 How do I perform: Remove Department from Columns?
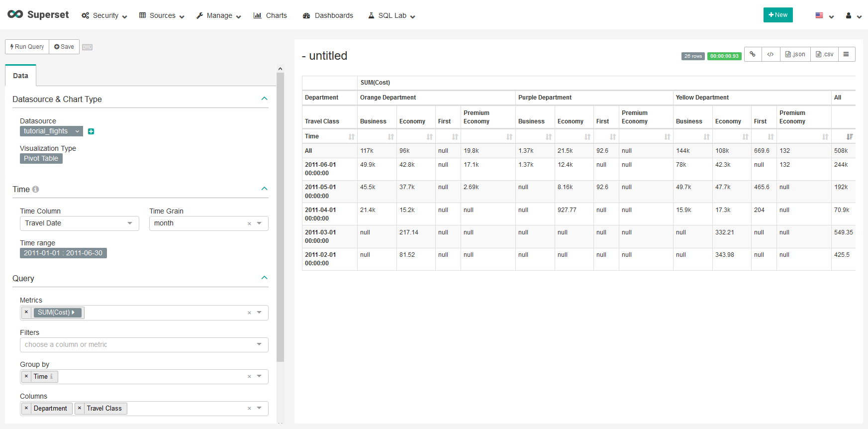point(26,409)
